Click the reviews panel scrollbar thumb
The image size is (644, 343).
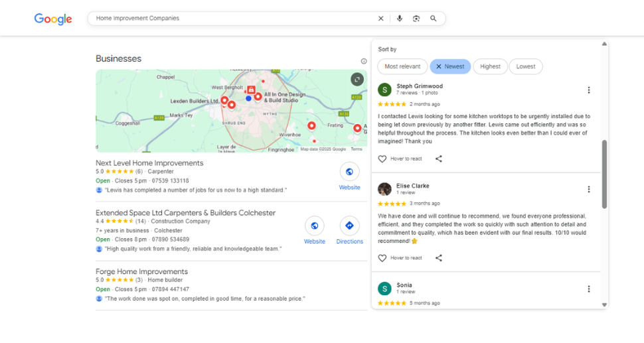point(604,174)
